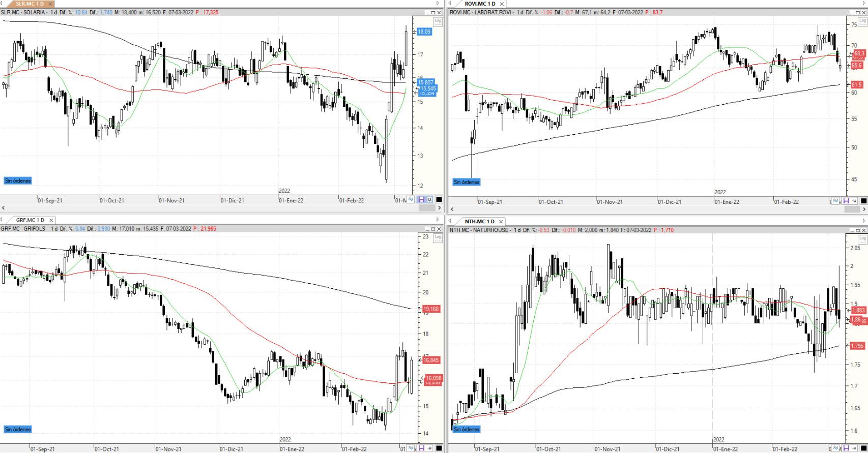868x453 pixels.
Task: Open the black color square in NATURHOUSE chart
Action: click(863, 448)
